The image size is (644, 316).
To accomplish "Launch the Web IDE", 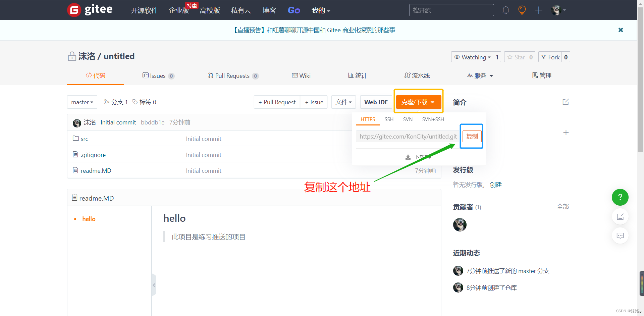I will [376, 102].
